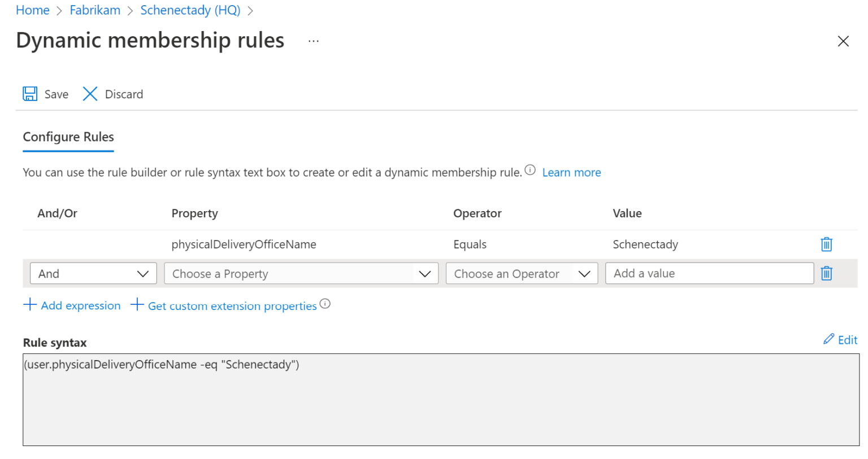The width and height of the screenshot is (868, 459).
Task: Click info icon beside rule builder description
Action: pyautogui.click(x=530, y=170)
